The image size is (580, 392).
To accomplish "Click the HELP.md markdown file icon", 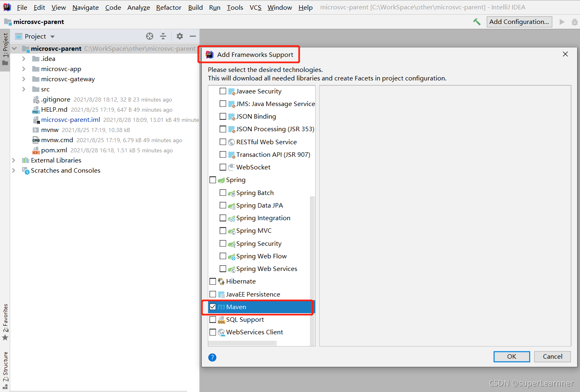I will (x=36, y=110).
